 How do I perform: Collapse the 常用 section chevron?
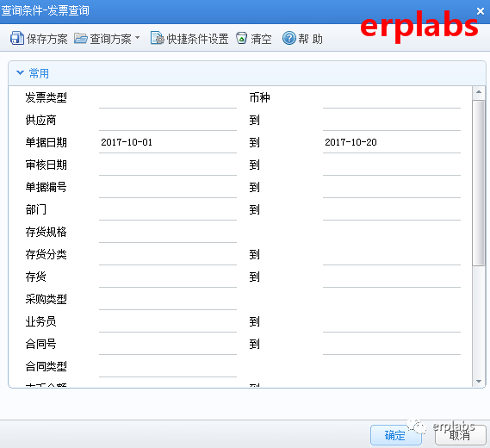[x=20, y=73]
